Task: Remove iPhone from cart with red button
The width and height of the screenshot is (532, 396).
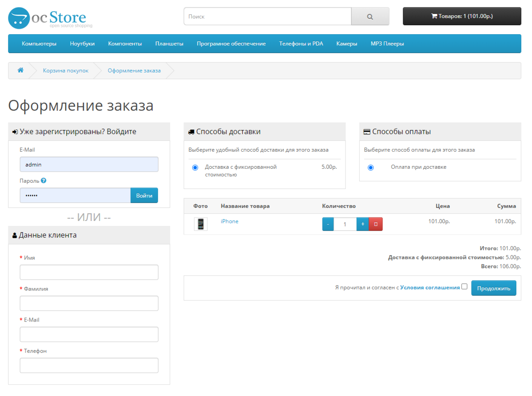Action: coord(376,224)
